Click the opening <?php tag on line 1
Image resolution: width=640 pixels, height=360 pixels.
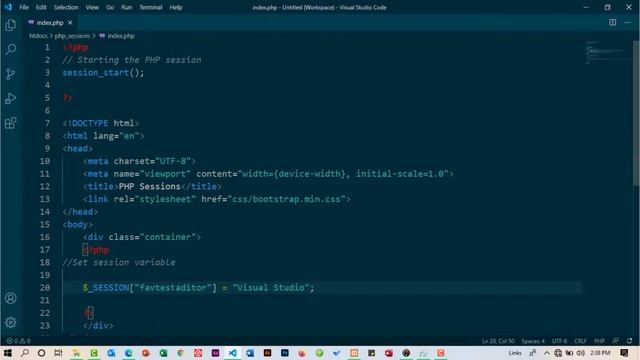click(x=76, y=47)
